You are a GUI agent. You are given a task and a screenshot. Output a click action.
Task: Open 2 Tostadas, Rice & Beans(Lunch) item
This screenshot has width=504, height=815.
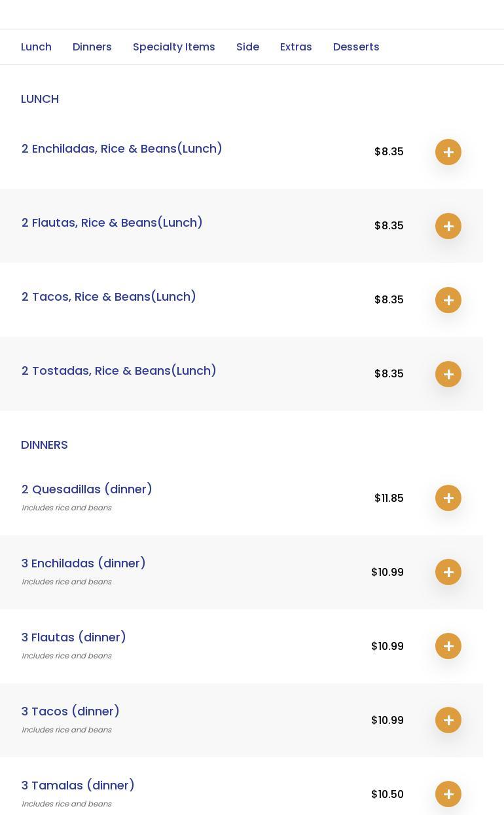(x=119, y=371)
